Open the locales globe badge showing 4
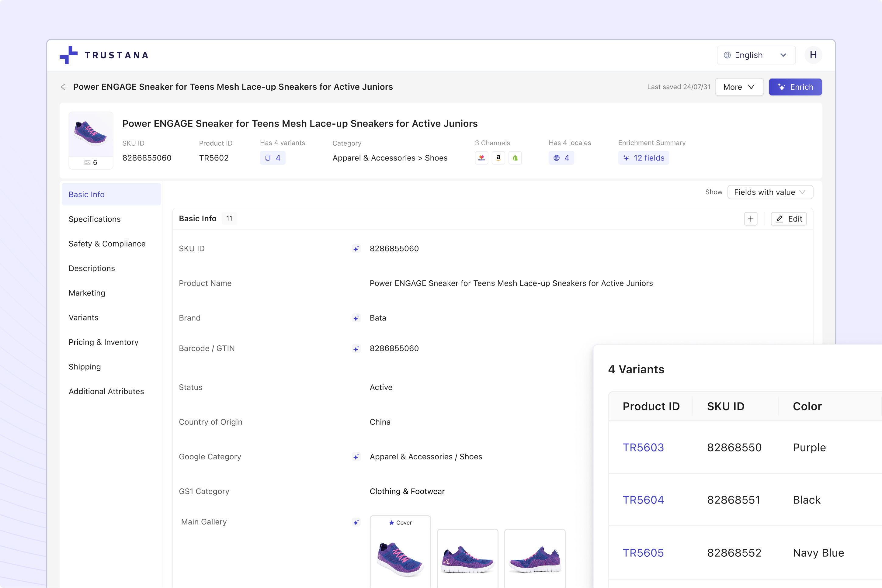Image resolution: width=882 pixels, height=588 pixels. coord(561,158)
